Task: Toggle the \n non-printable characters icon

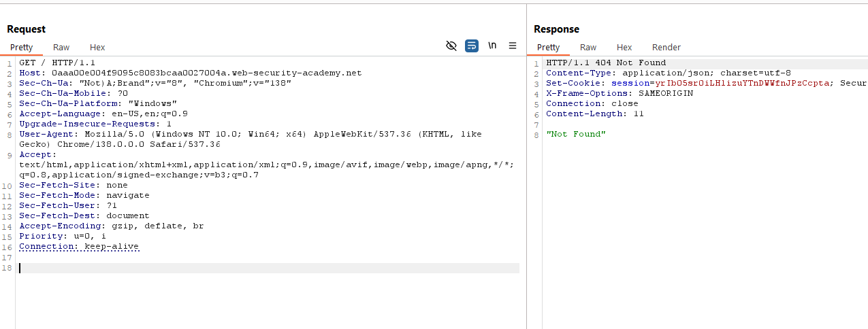Action: 492,46
